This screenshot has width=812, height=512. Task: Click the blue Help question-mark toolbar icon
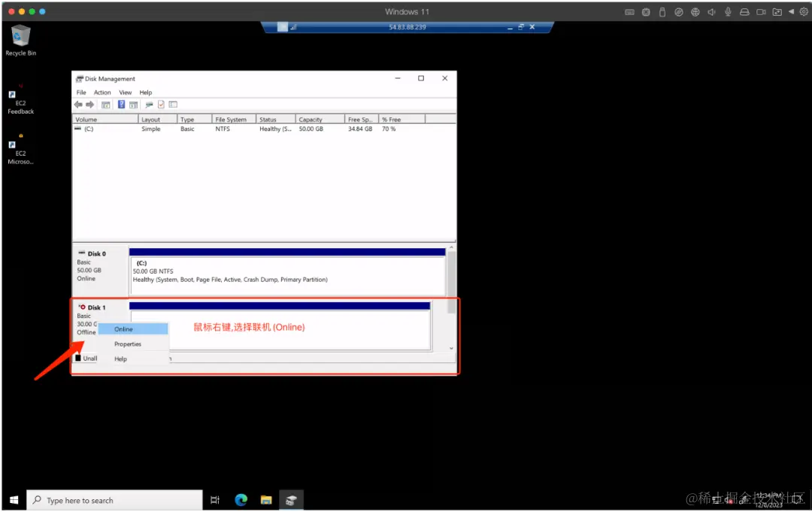click(x=121, y=105)
